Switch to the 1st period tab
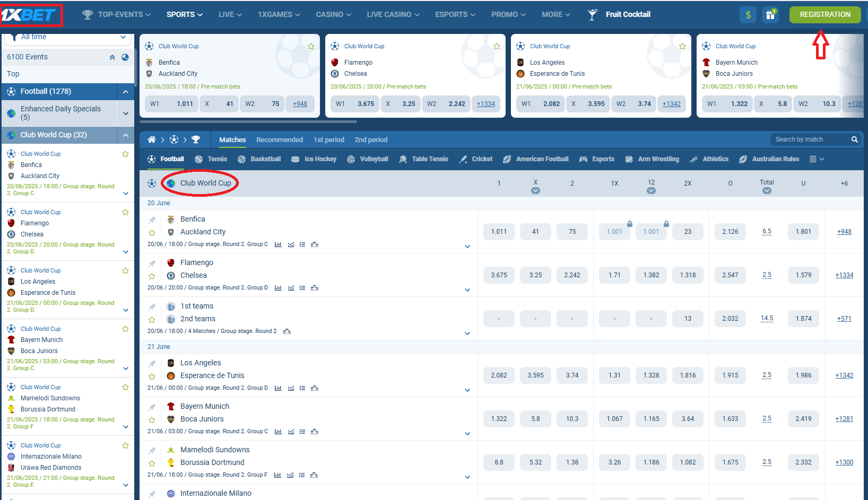Image resolution: width=868 pixels, height=500 pixels. pyautogui.click(x=329, y=139)
